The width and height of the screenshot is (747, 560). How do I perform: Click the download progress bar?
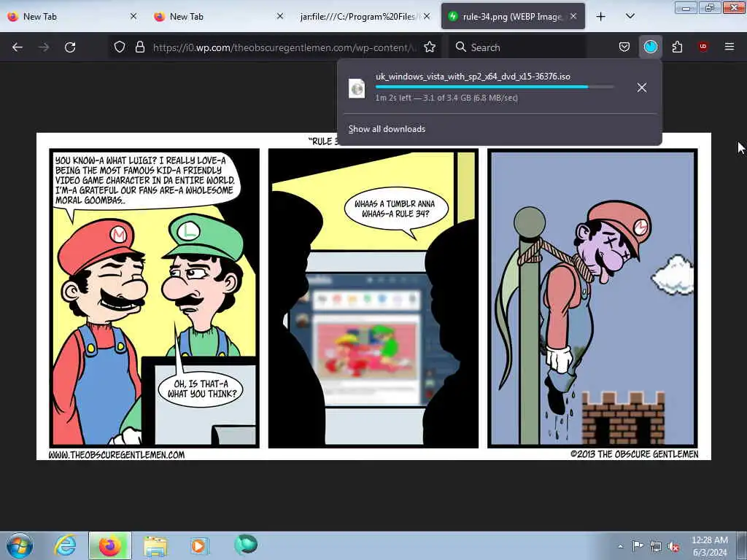pyautogui.click(x=495, y=87)
